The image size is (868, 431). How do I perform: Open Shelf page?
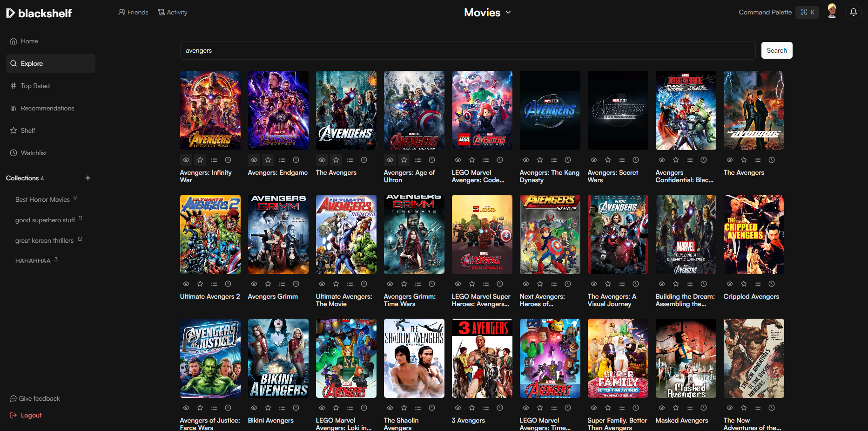(x=51, y=130)
